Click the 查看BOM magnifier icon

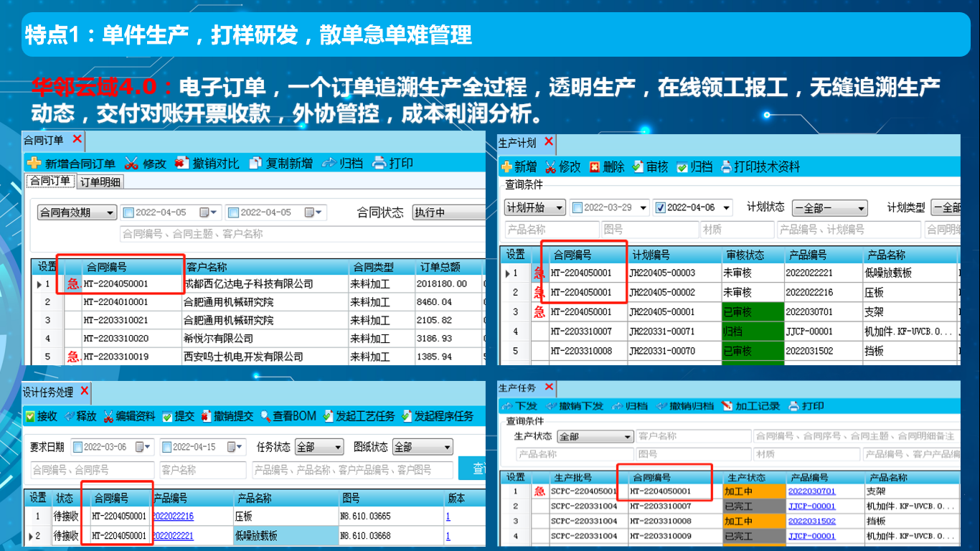pyautogui.click(x=265, y=416)
